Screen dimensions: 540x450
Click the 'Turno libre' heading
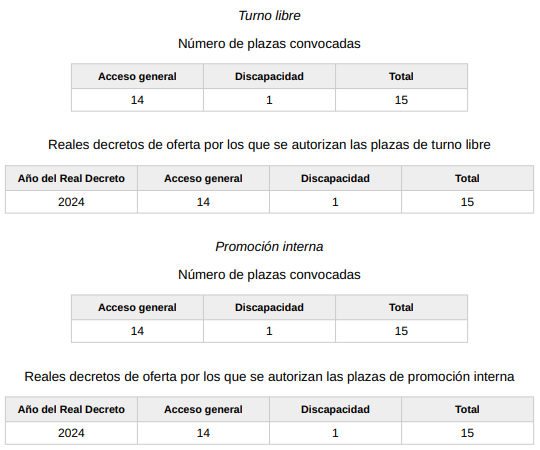269,15
